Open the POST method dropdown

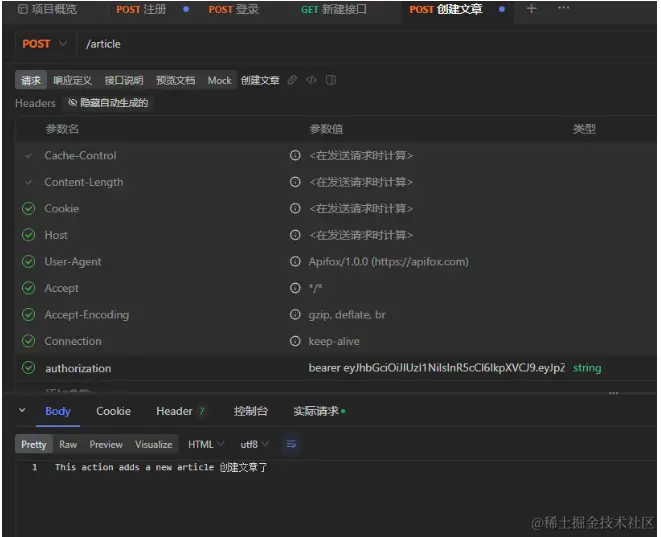click(x=44, y=44)
